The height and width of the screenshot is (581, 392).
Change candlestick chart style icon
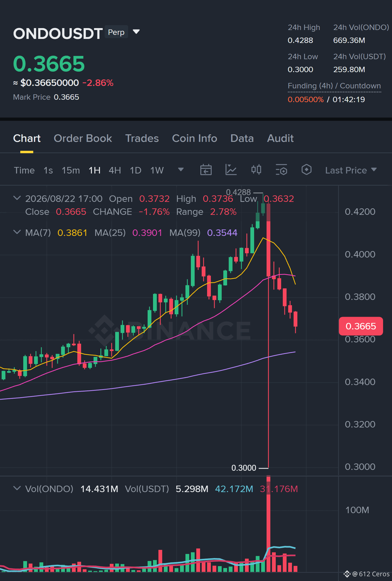(256, 170)
